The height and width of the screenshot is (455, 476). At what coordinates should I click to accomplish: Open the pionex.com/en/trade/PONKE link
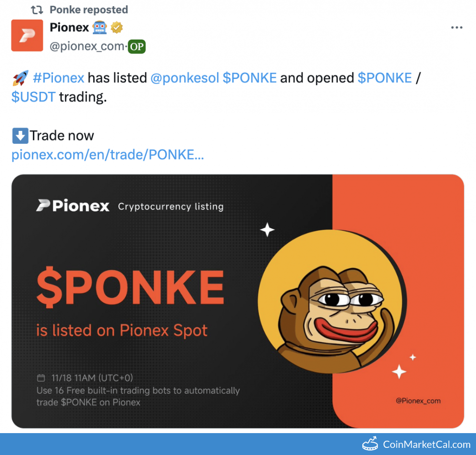pos(108,155)
